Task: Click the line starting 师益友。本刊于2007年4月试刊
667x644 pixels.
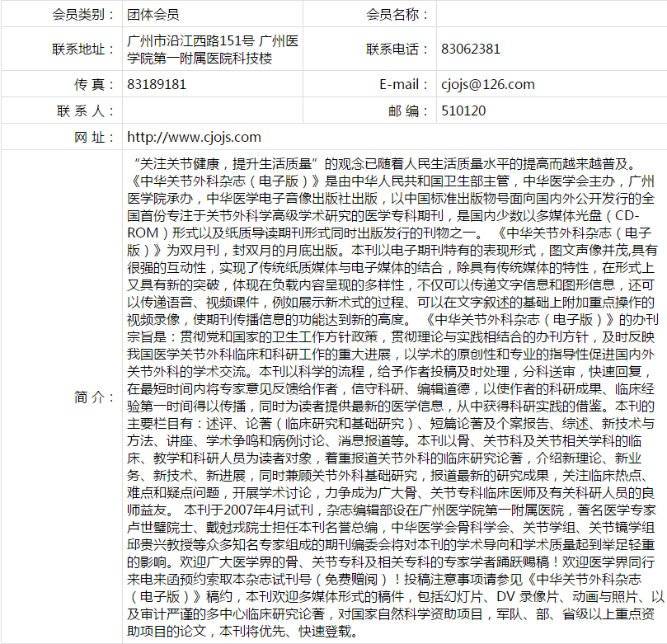Action: point(392,510)
